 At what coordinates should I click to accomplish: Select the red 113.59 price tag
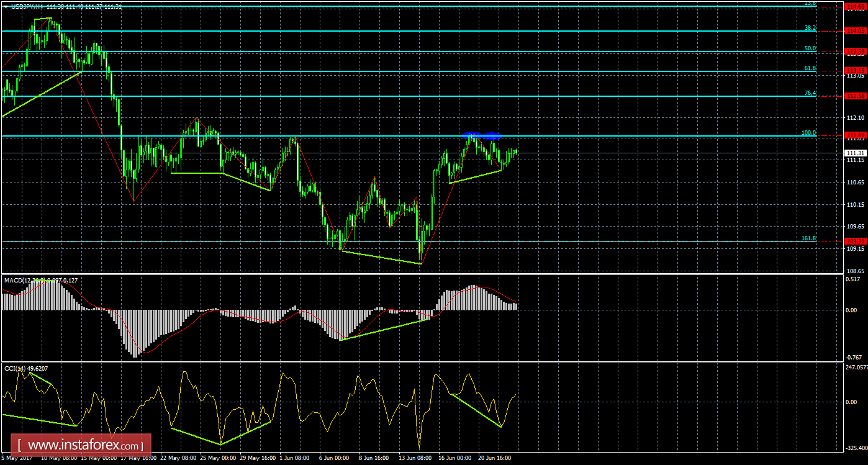point(856,52)
